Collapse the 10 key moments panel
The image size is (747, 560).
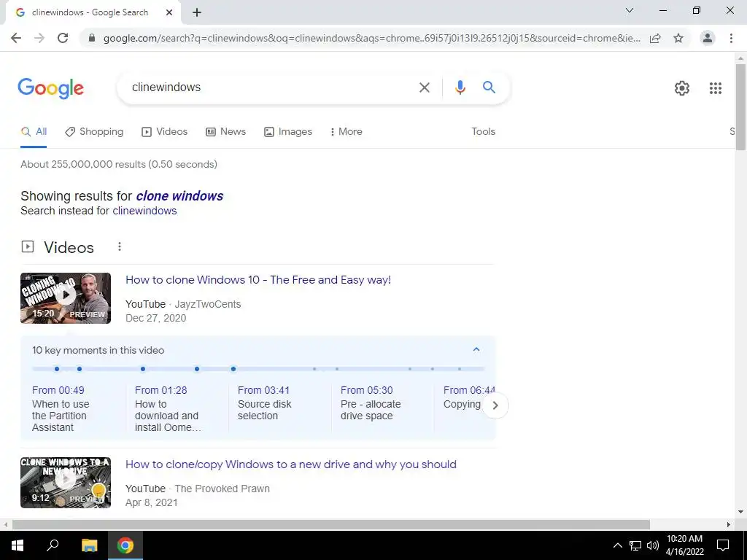(476, 349)
